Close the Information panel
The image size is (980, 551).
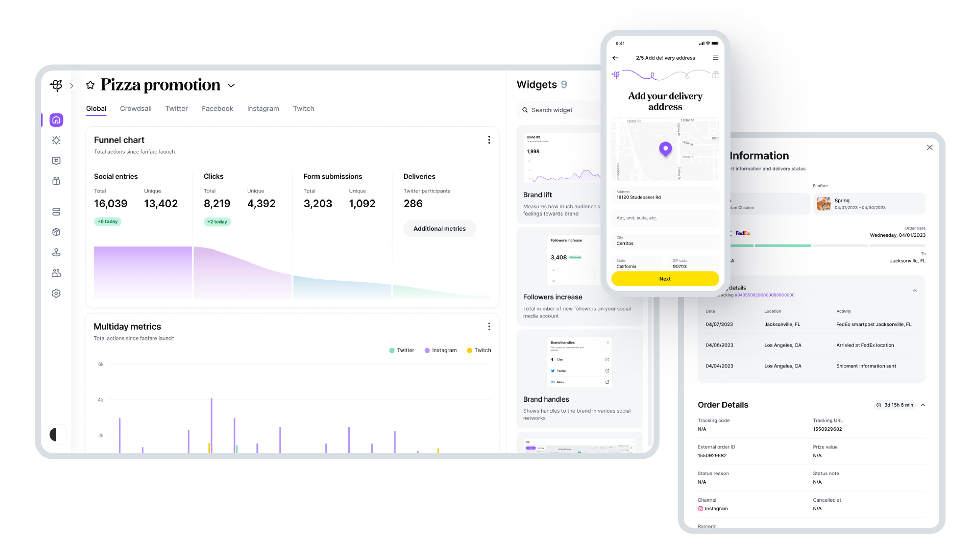tap(929, 147)
